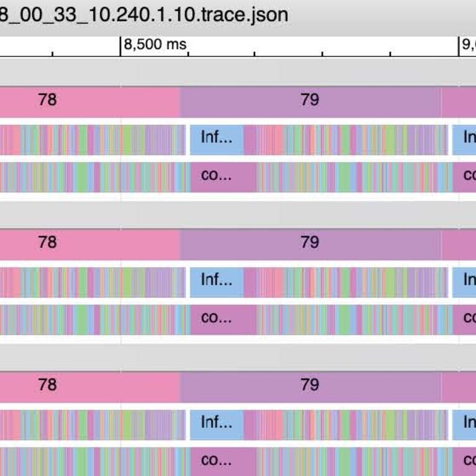Open the 'Inf...' event in middle track
The width and height of the screenshot is (476, 476).
[217, 281]
